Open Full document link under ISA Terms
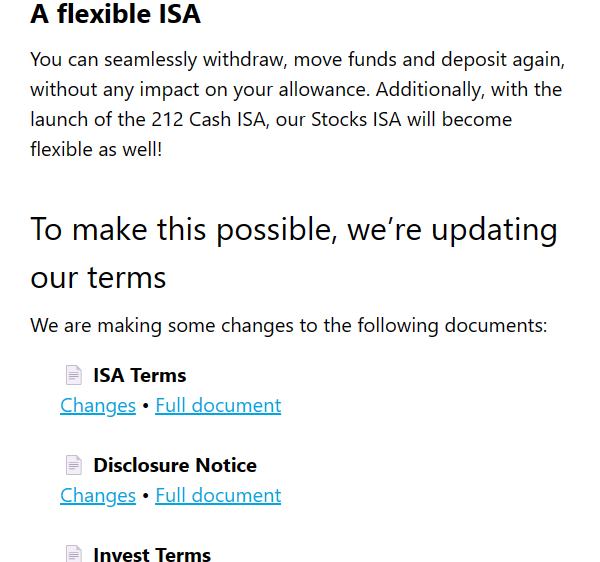This screenshot has width=600, height=562. (x=218, y=406)
